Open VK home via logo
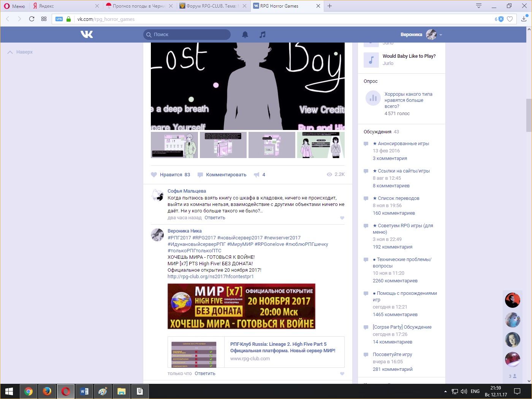Viewport: 532px width, 399px height. click(x=87, y=35)
